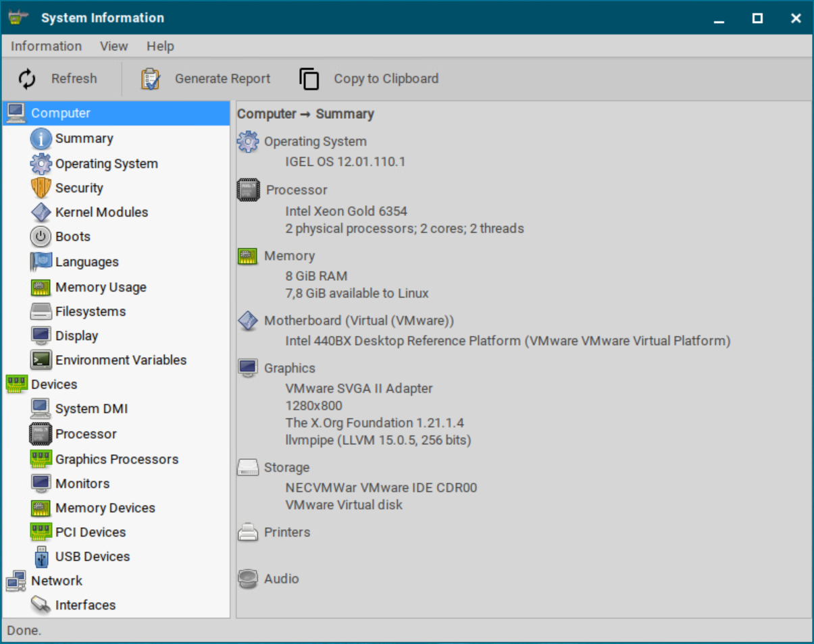Open Interfaces via its network icon
Image resolution: width=814 pixels, height=644 pixels.
pos(41,605)
